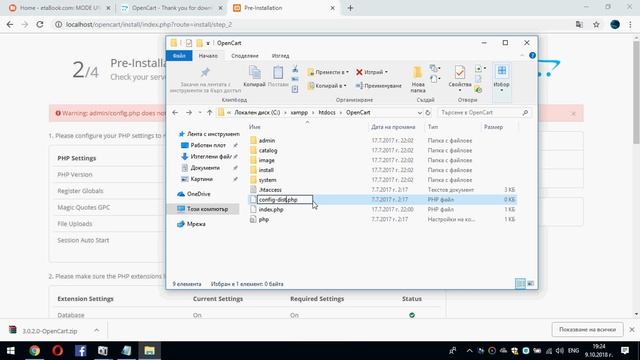Click the Cut scissors icon in ribbon
This screenshot has width=640, height=360.
click(x=295, y=69)
